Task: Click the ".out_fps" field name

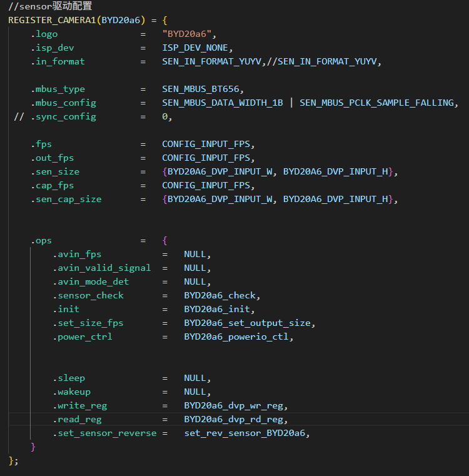Action: pos(52,158)
